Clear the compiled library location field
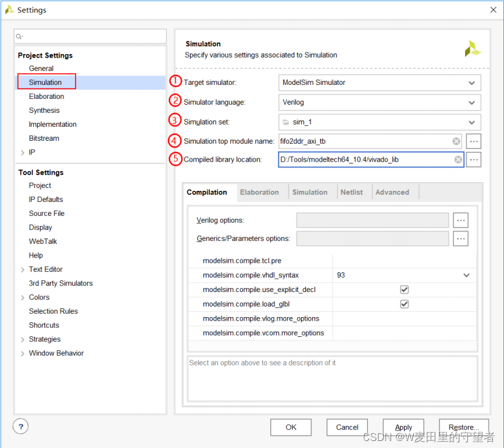 coord(458,159)
